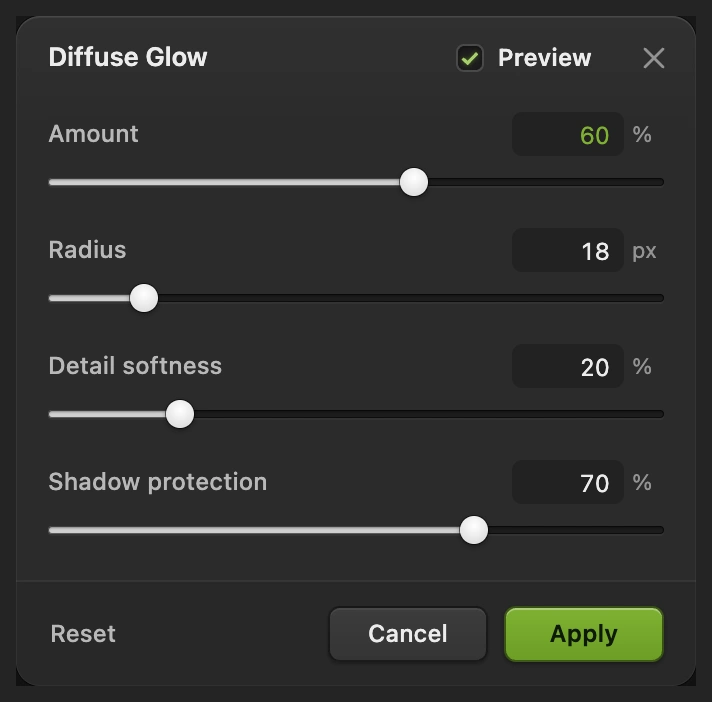This screenshot has width=712, height=702.
Task: Click the Radius slider handle
Action: click(x=144, y=298)
